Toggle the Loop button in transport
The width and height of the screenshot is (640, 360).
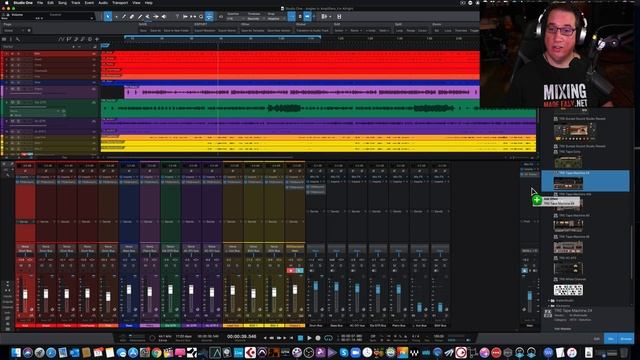click(328, 338)
